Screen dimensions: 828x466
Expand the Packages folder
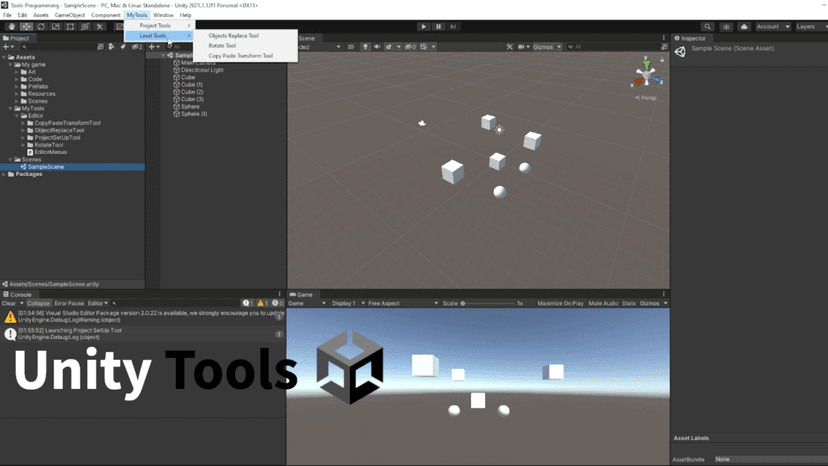4,174
